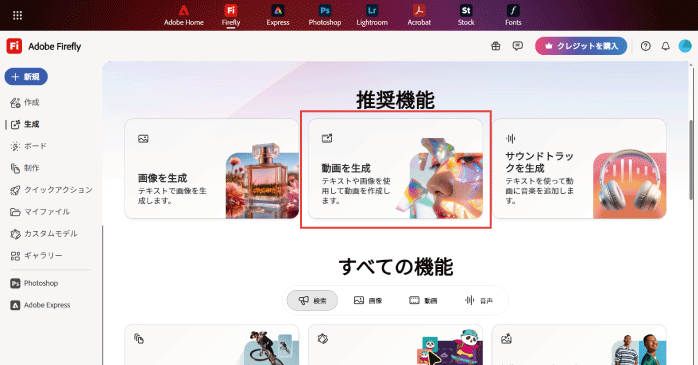Open ボード in the sidebar
This screenshot has width=698, height=365.
coord(28,146)
